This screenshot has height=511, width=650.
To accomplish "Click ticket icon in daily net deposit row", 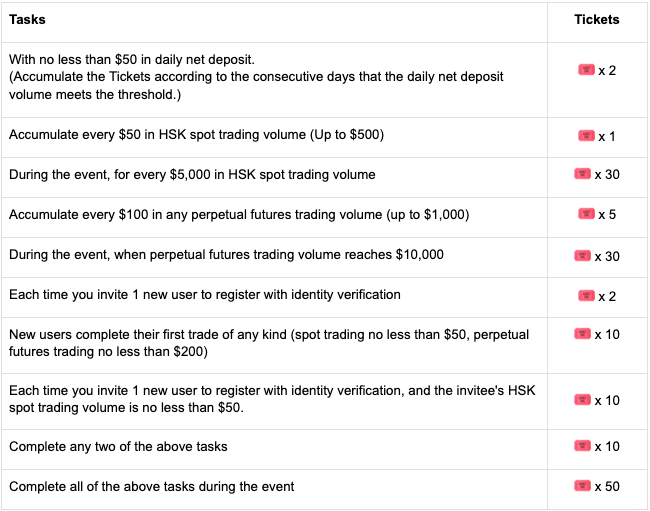I will click(586, 70).
